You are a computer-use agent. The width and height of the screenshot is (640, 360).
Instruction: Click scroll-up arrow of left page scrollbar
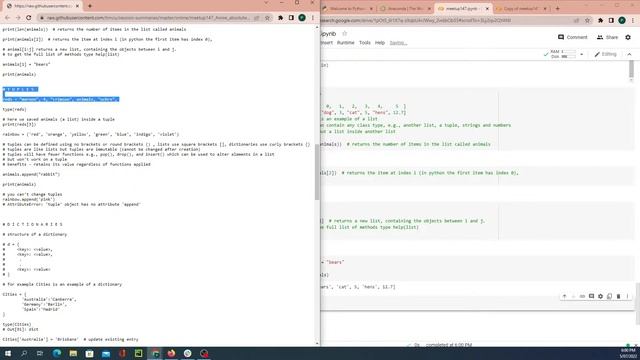click(x=317, y=27)
